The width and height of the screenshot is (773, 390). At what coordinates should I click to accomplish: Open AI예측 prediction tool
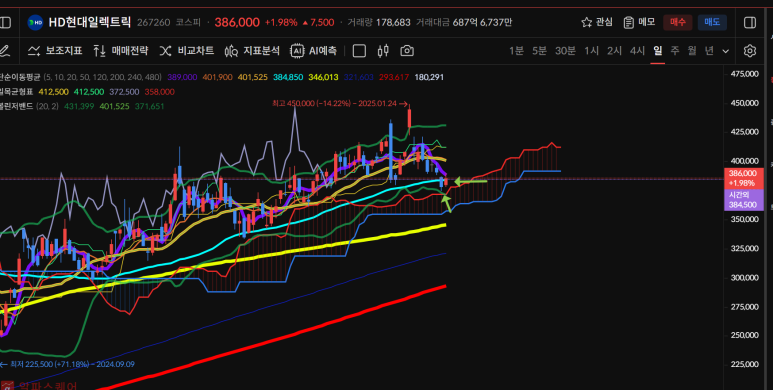314,51
